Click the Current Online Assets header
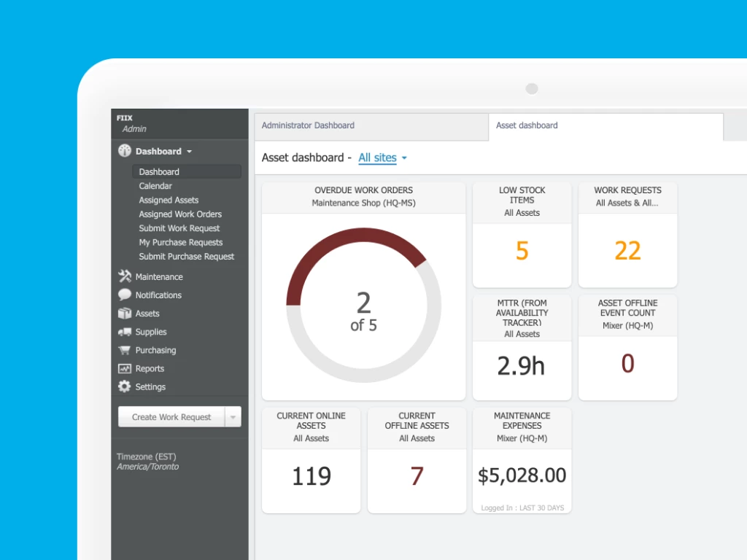This screenshot has width=747, height=560. [x=311, y=427]
